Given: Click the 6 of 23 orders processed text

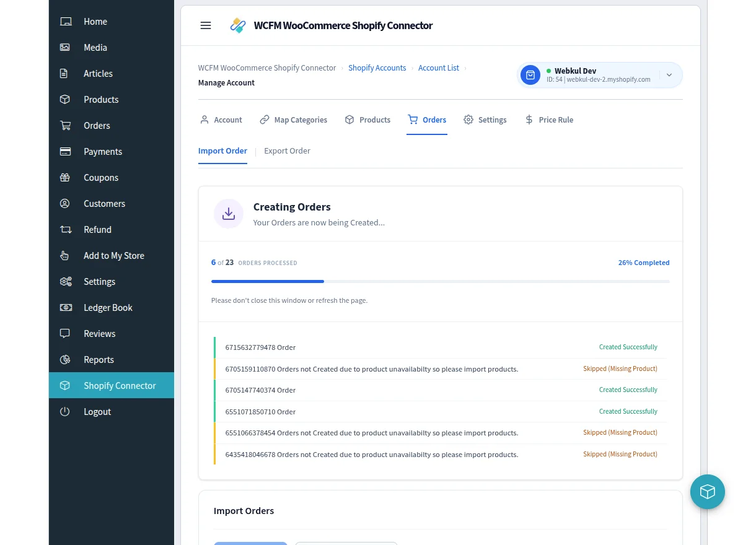Looking at the screenshot, I should tap(254, 263).
